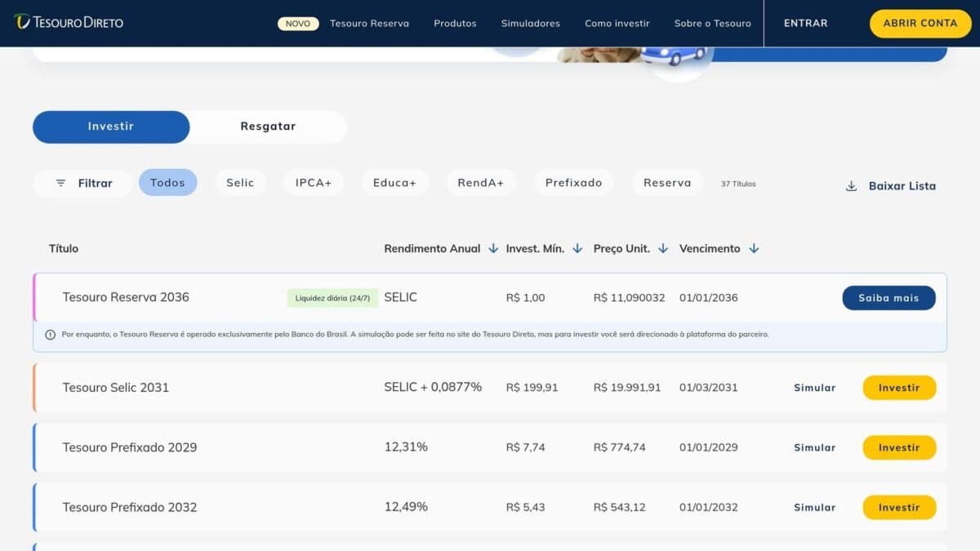Select the Selic filter chip
The image size is (980, 551).
point(240,183)
